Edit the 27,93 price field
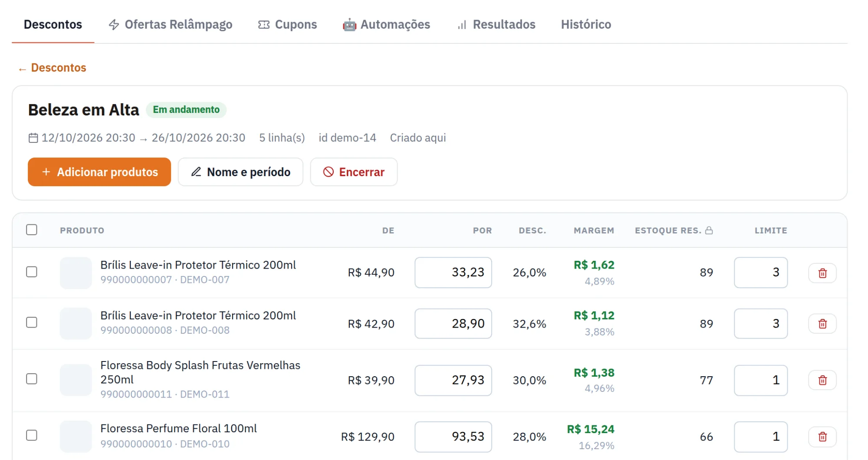Screen dimensions: 868x460 point(453,380)
